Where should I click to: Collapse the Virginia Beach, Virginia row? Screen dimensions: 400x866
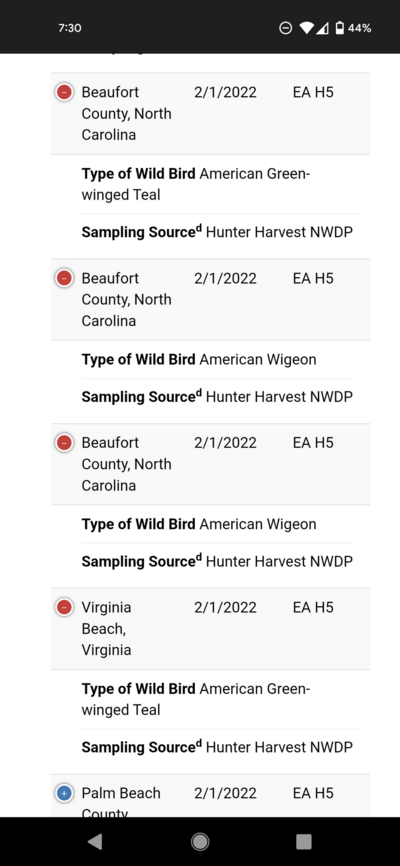point(64,608)
